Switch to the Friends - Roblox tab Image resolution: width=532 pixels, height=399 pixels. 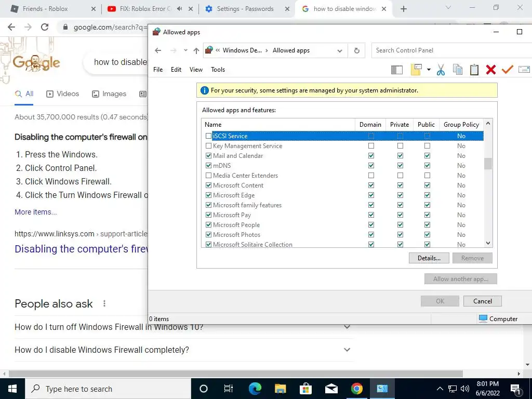click(x=54, y=9)
